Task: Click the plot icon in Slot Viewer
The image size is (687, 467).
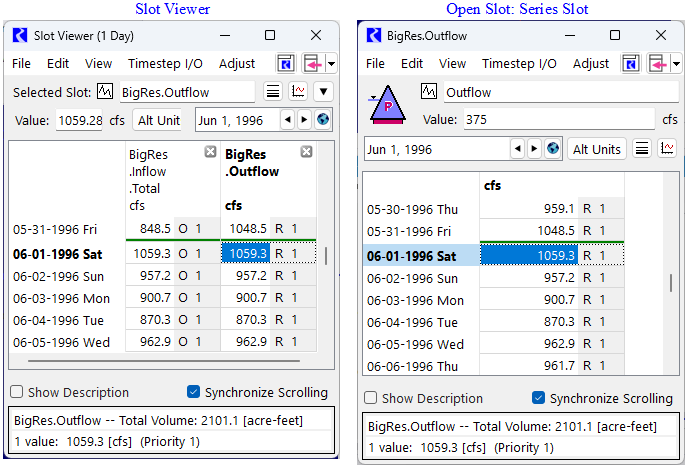Action: pos(298,92)
